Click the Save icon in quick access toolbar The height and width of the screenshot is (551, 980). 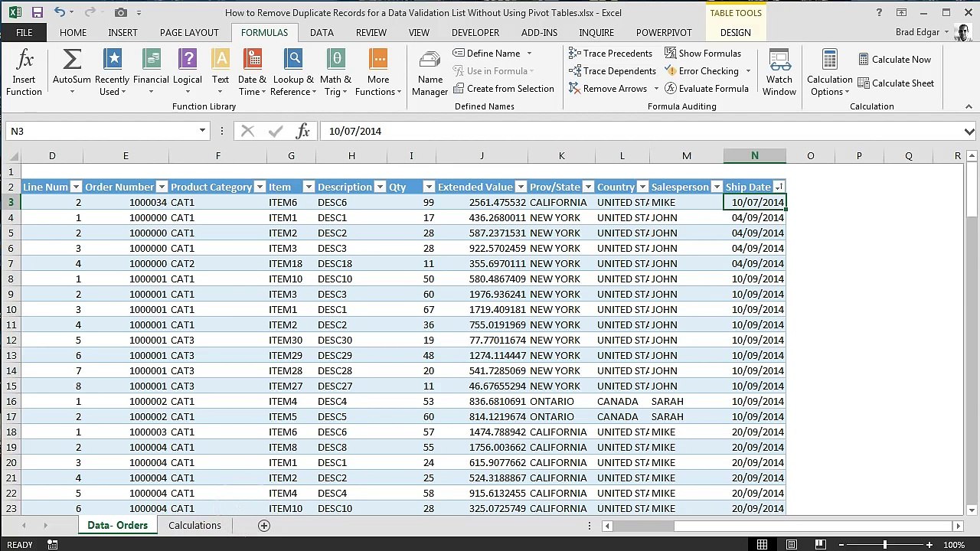pyautogui.click(x=37, y=12)
